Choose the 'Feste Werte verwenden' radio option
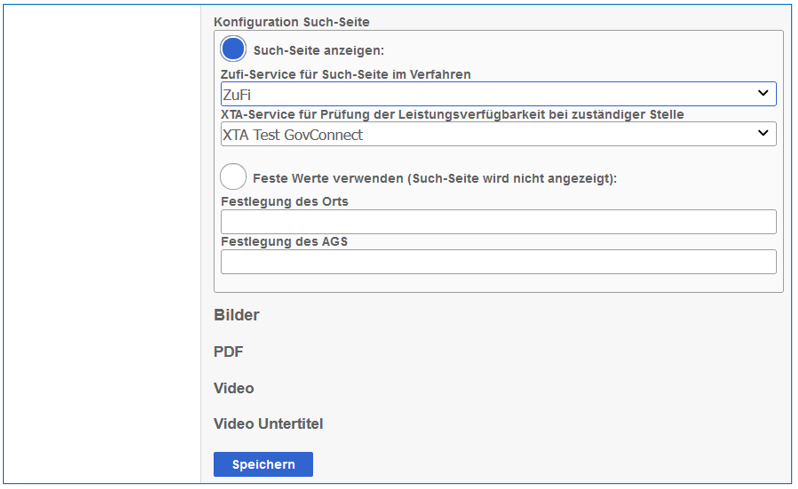The image size is (798, 489). 233,177
